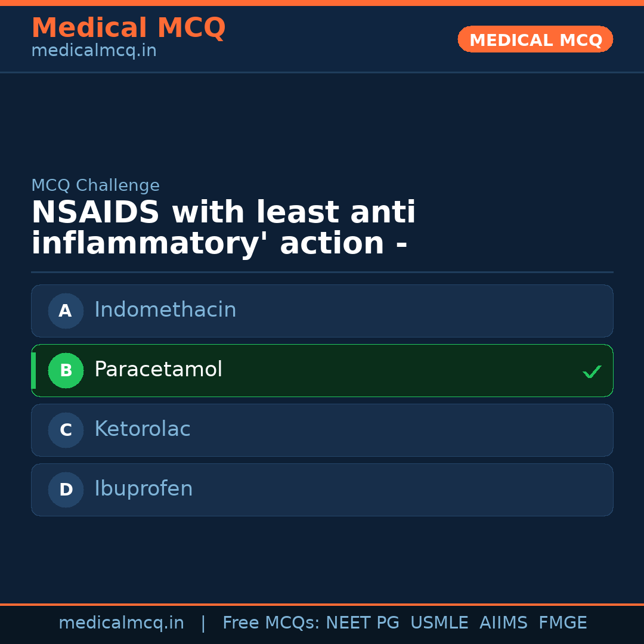Open the medicalmcq.in link in the footer
This screenshot has width=644, height=644.
[x=121, y=623]
